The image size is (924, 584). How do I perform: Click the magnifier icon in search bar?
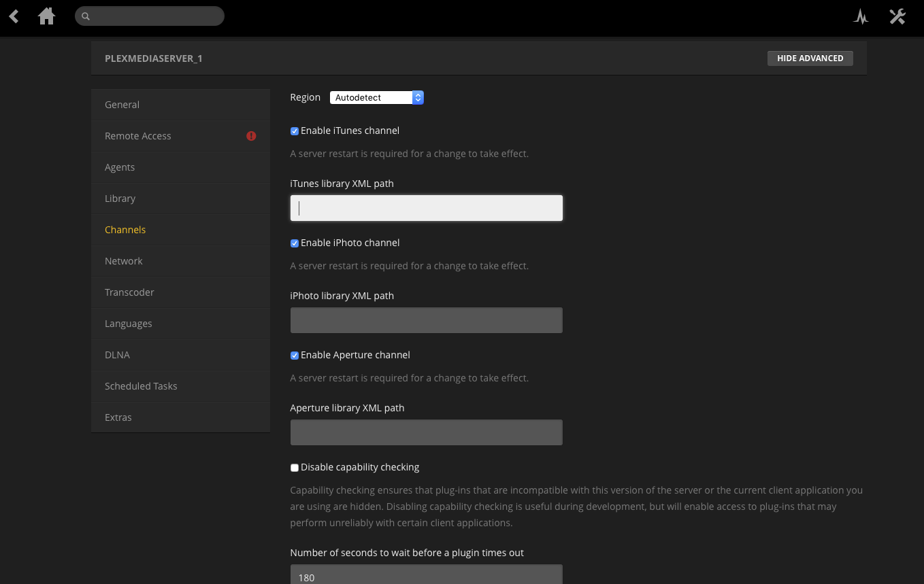point(86,16)
